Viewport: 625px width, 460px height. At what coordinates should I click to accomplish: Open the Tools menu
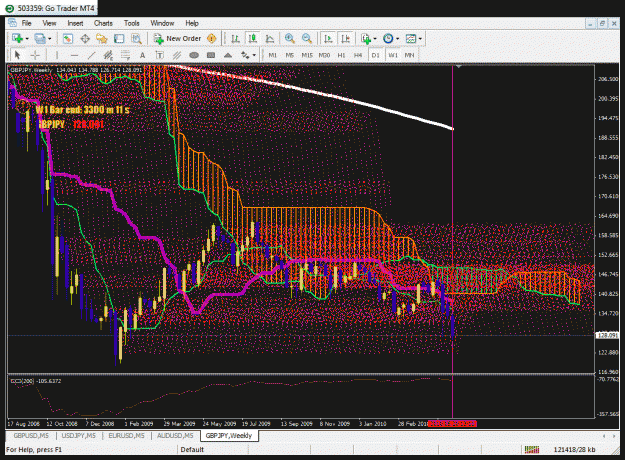(x=131, y=23)
